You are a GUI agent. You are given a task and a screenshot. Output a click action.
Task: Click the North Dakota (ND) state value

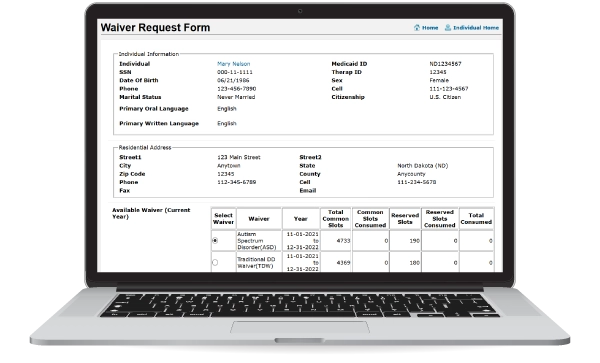coord(422,166)
